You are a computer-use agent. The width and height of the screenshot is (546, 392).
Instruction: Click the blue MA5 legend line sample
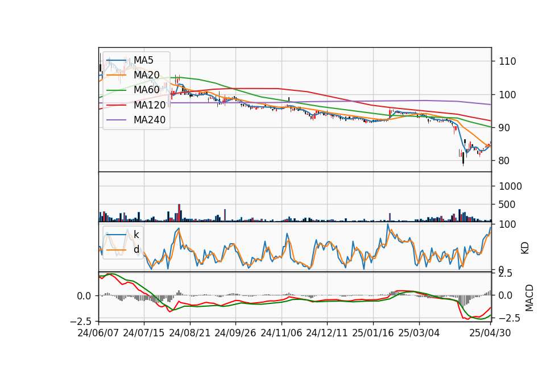(116, 60)
